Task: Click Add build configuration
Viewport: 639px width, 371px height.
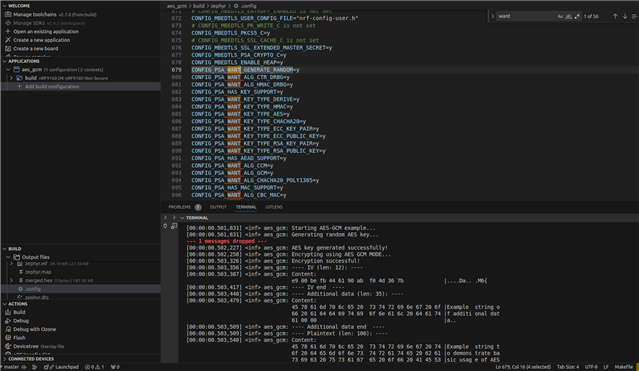Action: tap(52, 86)
